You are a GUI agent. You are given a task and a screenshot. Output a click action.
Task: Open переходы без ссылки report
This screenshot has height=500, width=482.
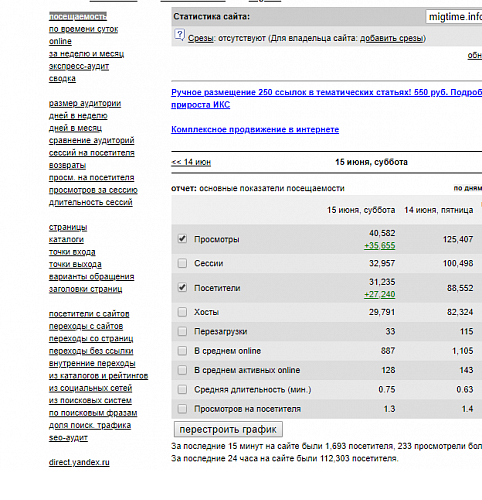coord(91,351)
